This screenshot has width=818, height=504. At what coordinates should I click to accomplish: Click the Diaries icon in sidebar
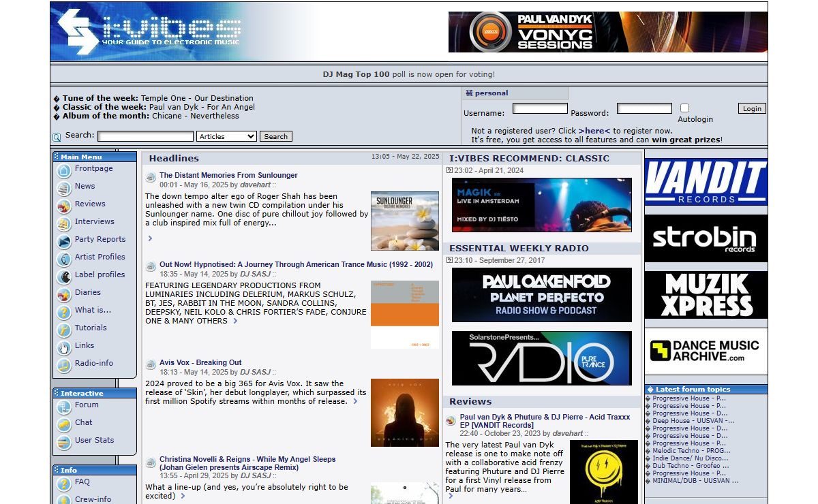click(x=64, y=294)
